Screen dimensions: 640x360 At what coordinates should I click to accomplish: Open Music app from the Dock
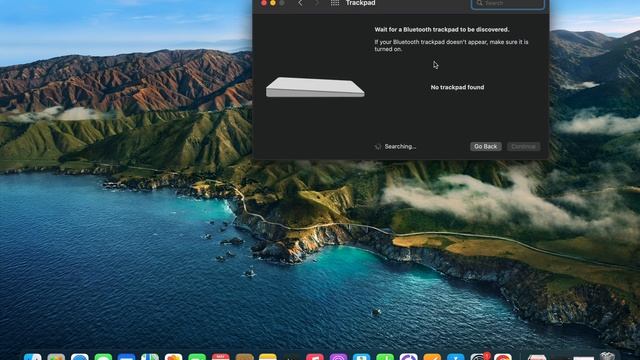315,357
